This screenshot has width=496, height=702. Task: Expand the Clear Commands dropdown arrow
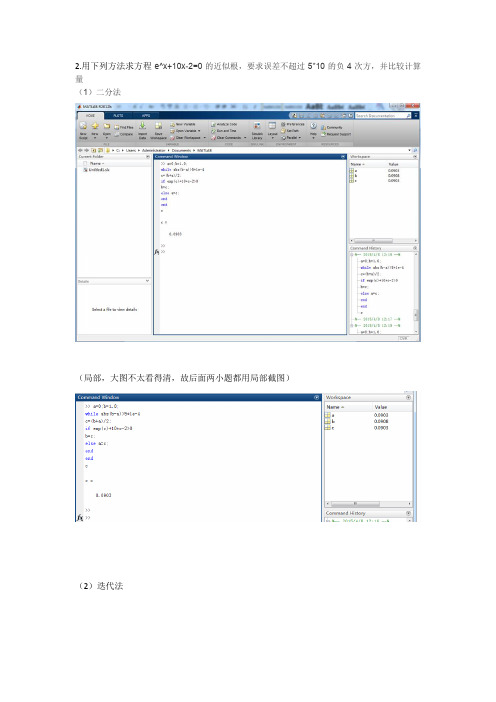point(245,137)
